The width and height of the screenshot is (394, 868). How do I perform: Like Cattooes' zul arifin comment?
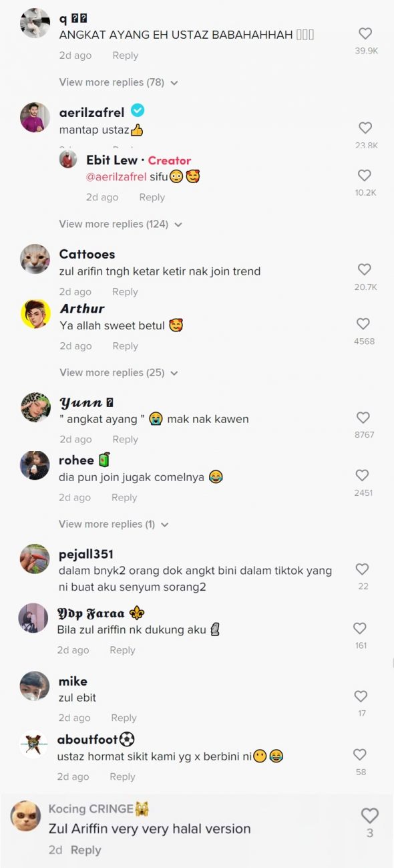[x=364, y=270]
